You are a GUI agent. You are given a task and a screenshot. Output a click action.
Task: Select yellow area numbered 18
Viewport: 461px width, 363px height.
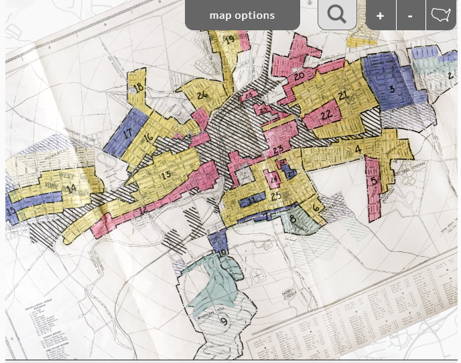pyautogui.click(x=139, y=87)
